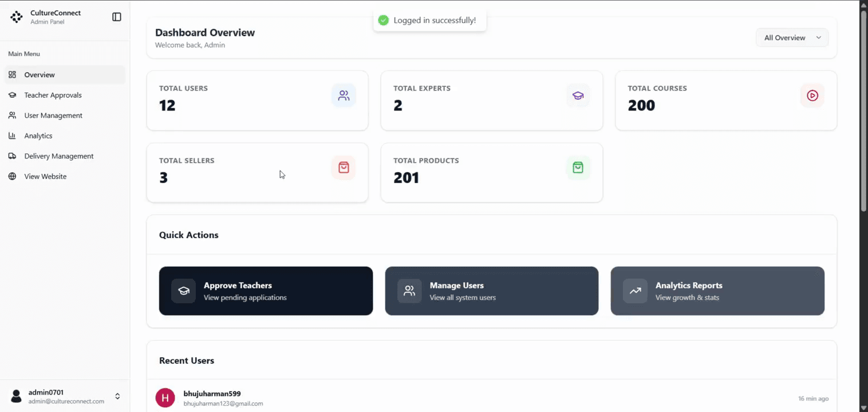868x412 pixels.
Task: Click the Total Experts count 2
Action: click(x=398, y=105)
